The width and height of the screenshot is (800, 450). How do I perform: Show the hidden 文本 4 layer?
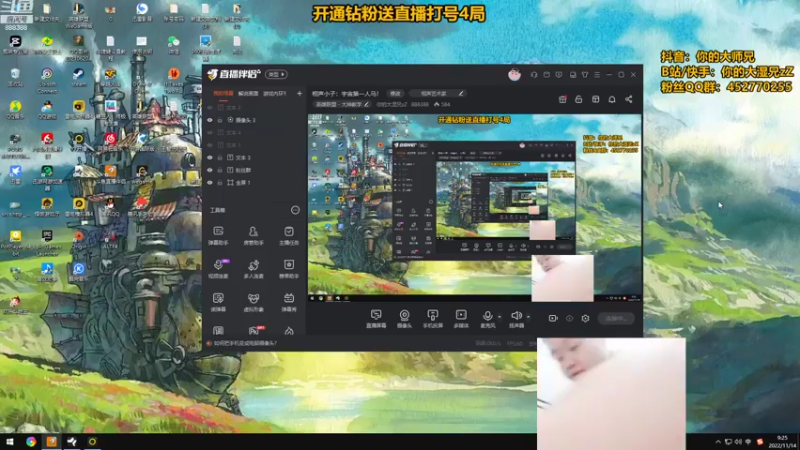(210, 133)
